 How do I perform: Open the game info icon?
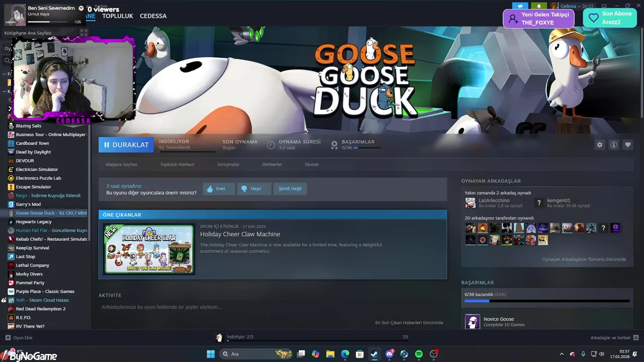[614, 145]
